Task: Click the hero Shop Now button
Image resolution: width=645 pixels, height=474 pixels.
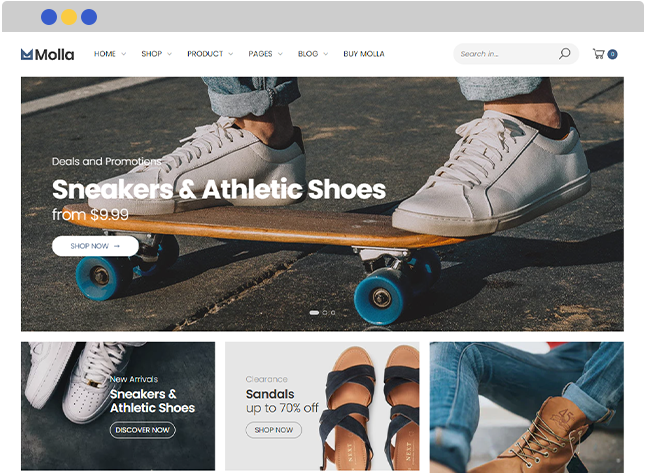Action: click(95, 246)
